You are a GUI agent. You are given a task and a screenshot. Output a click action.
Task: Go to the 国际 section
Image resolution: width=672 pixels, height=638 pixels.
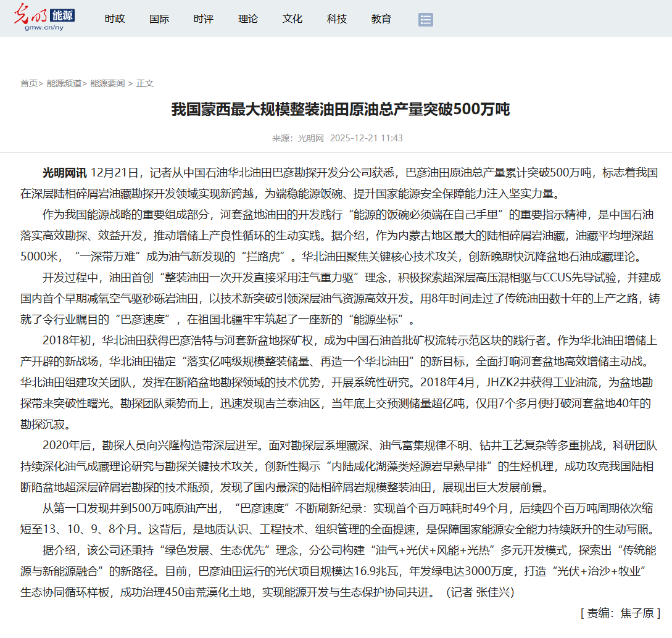click(159, 19)
